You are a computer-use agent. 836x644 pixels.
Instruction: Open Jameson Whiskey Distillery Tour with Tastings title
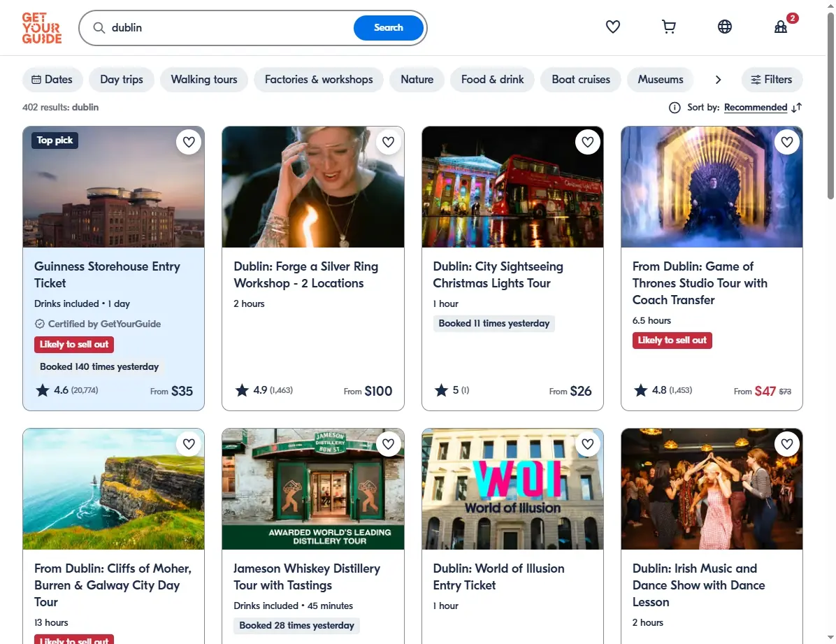click(307, 577)
